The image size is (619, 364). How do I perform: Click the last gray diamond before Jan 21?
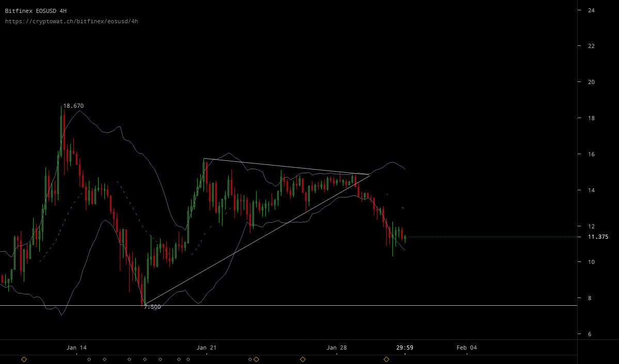click(x=188, y=359)
